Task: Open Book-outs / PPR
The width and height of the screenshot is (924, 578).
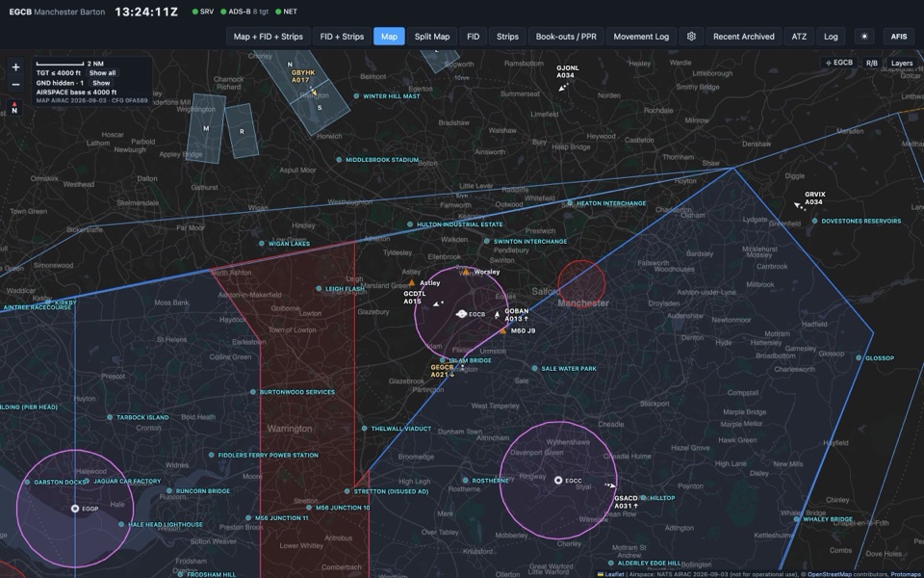Action: 566,37
